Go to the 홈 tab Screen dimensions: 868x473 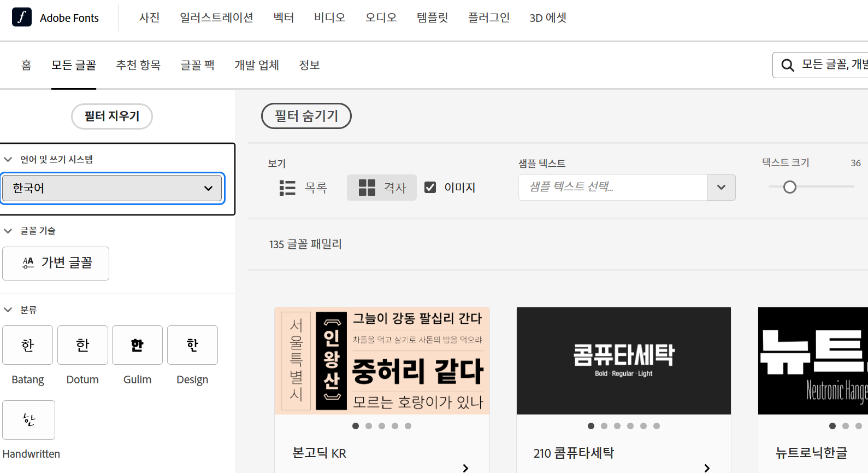pos(26,65)
